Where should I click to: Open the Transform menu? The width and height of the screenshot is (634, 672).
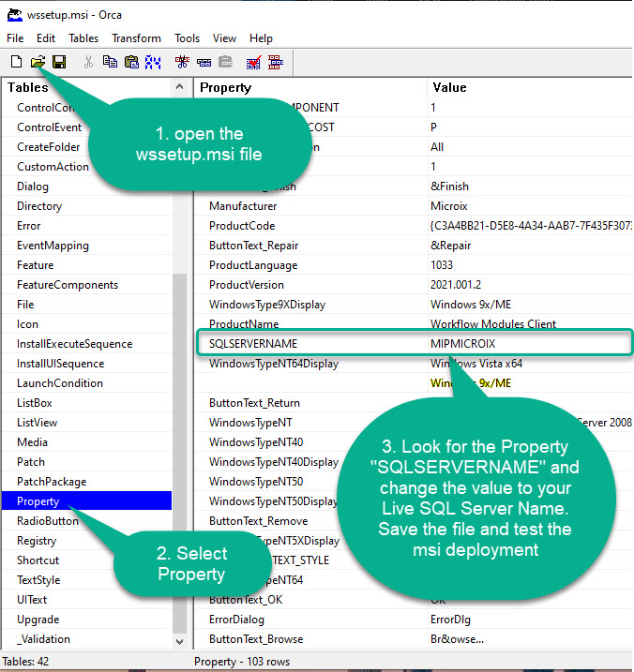[x=136, y=38]
